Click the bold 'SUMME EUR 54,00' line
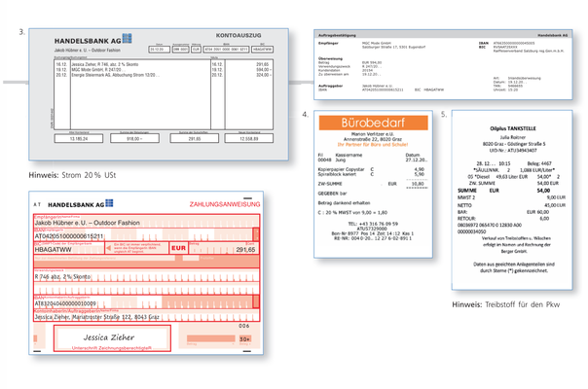 pos(504,191)
